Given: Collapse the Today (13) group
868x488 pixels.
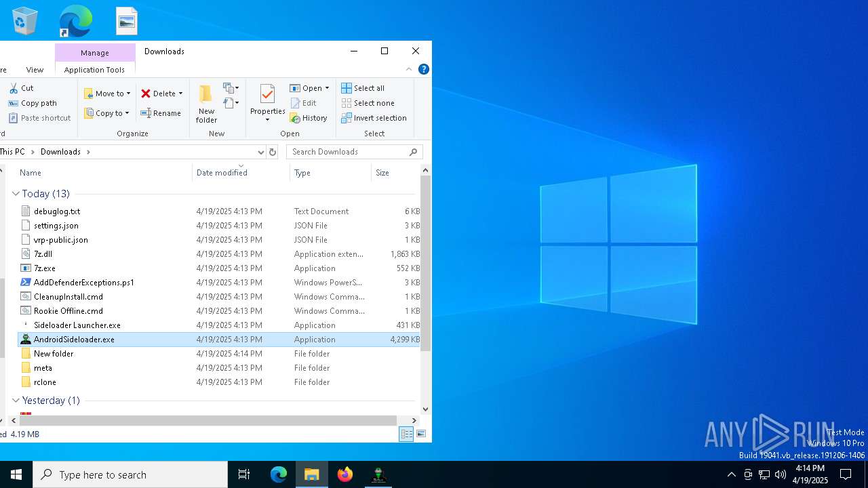Looking at the screenshot, I should tap(16, 194).
